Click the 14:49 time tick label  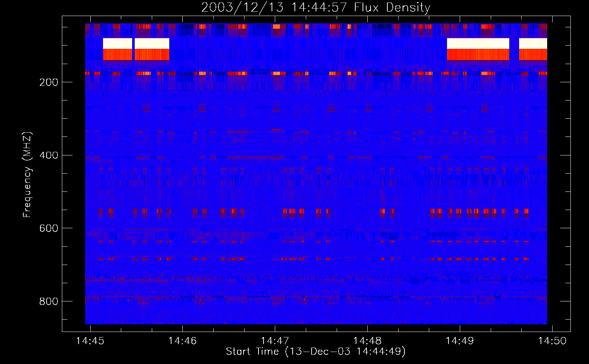click(460, 341)
